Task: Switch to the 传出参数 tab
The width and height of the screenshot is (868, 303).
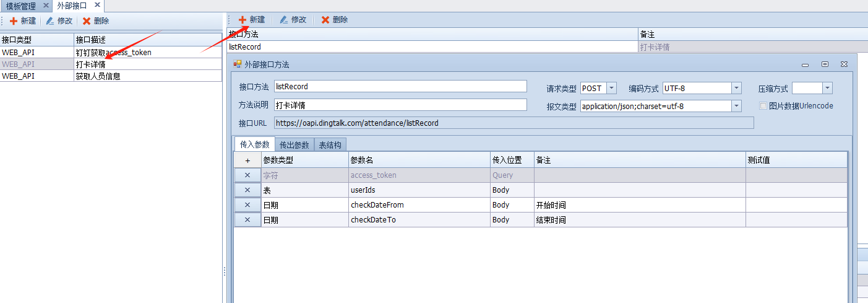Action: click(294, 145)
